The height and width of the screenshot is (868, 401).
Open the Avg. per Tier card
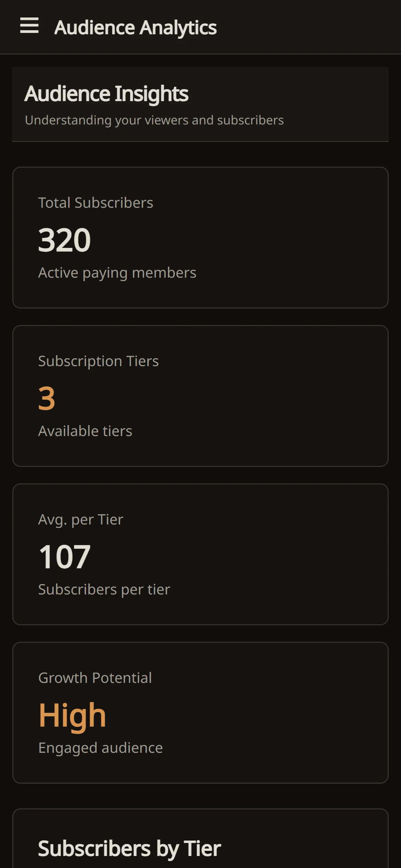coord(200,554)
